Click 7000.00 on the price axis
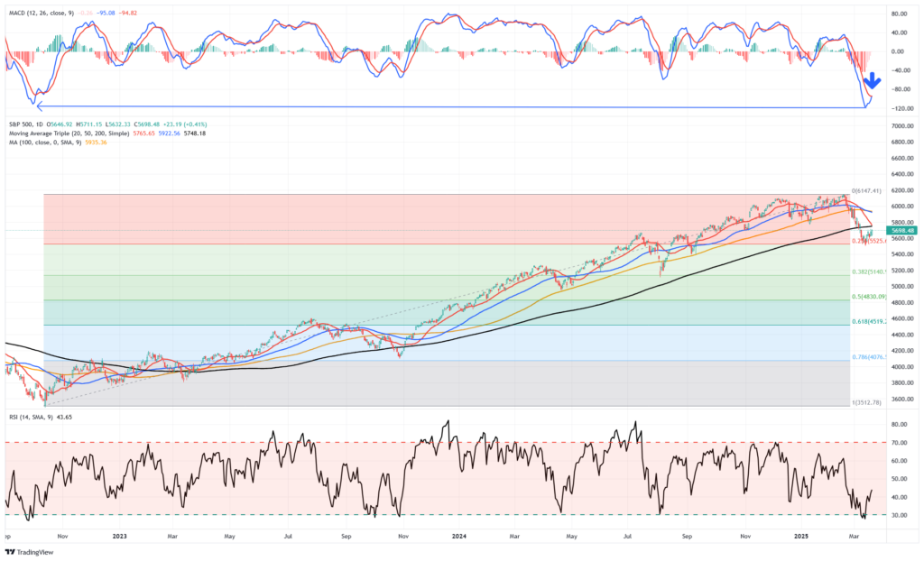 point(902,126)
